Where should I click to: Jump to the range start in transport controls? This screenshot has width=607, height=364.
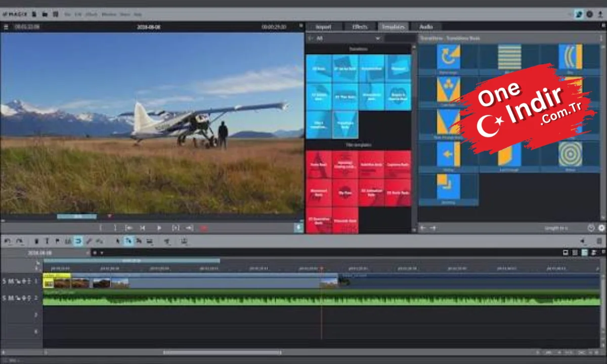129,228
